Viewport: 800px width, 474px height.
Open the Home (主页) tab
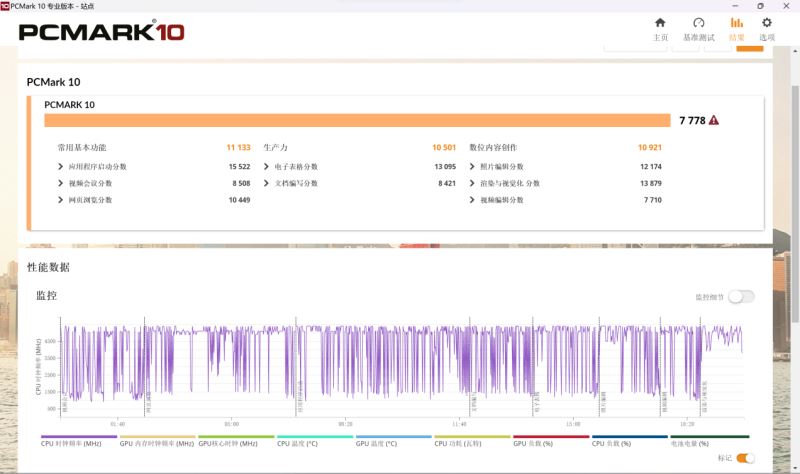click(660, 29)
